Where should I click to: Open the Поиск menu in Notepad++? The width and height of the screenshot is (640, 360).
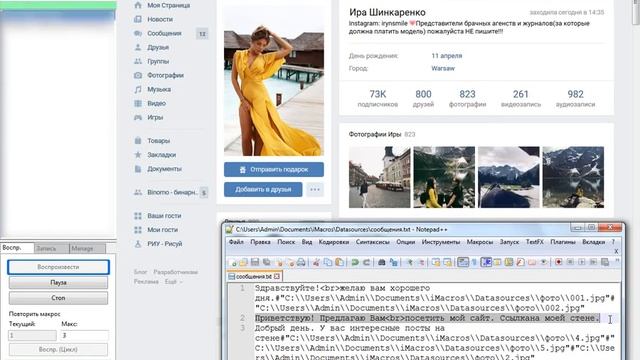[286, 242]
